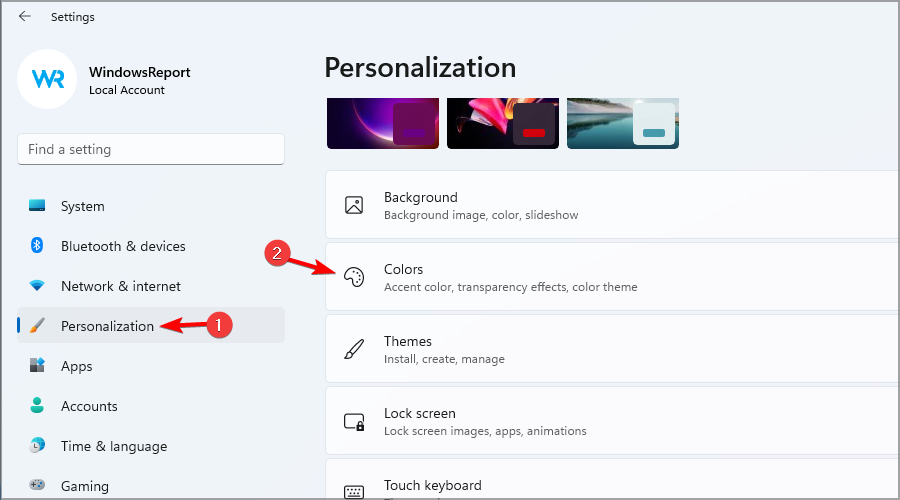Click the Lock screen icon
900x500 pixels.
(x=354, y=422)
